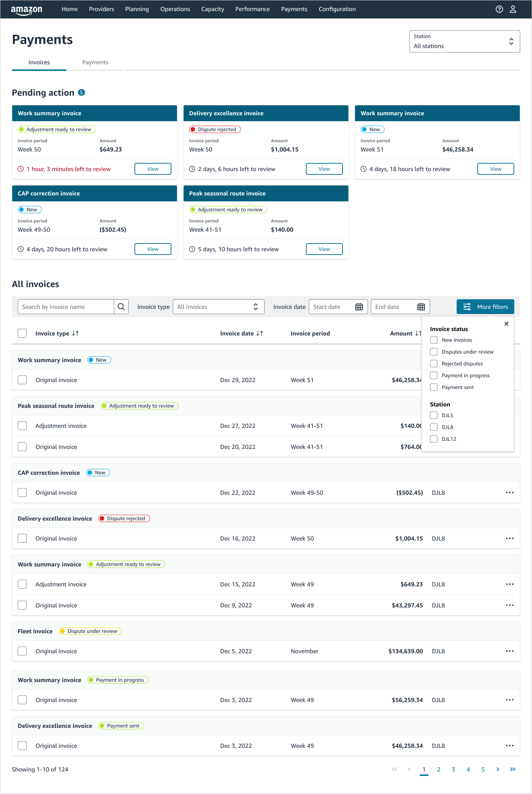
Task: View the Peak seasonal route invoice card
Action: (324, 249)
